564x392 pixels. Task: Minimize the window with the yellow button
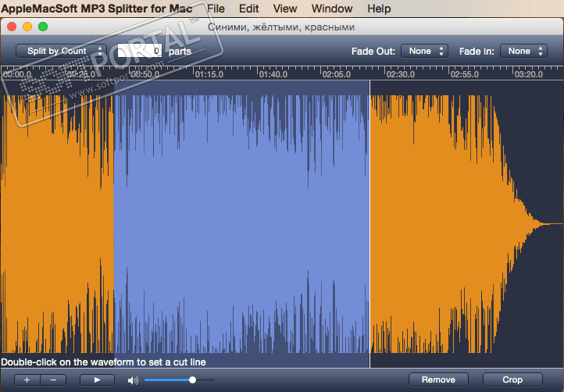pyautogui.click(x=27, y=27)
